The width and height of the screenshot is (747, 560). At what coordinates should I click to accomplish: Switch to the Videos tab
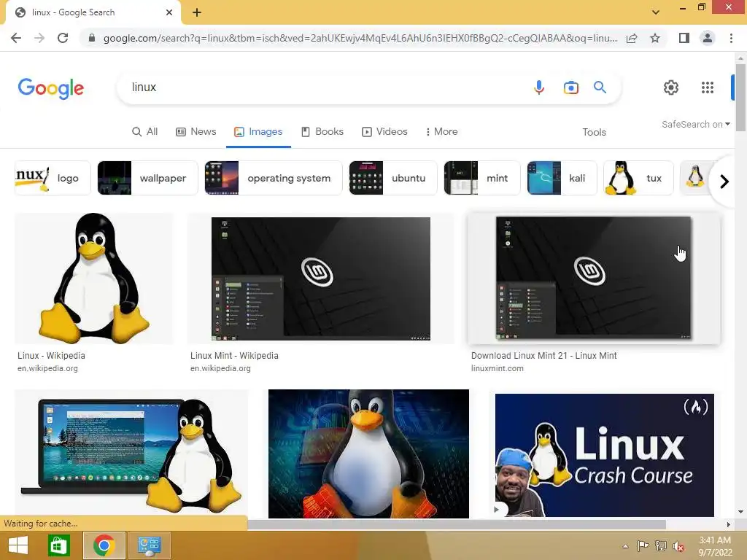[384, 132]
